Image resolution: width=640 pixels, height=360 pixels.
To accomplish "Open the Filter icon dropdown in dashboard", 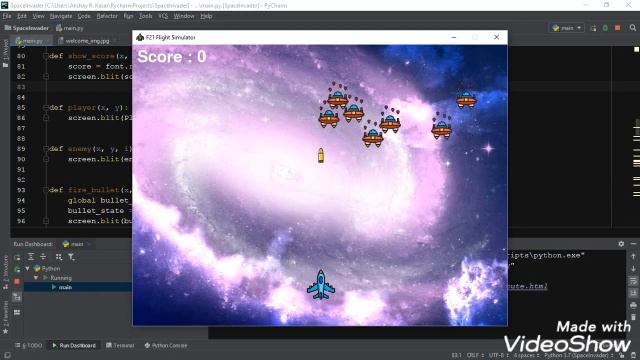I will (x=71, y=257).
